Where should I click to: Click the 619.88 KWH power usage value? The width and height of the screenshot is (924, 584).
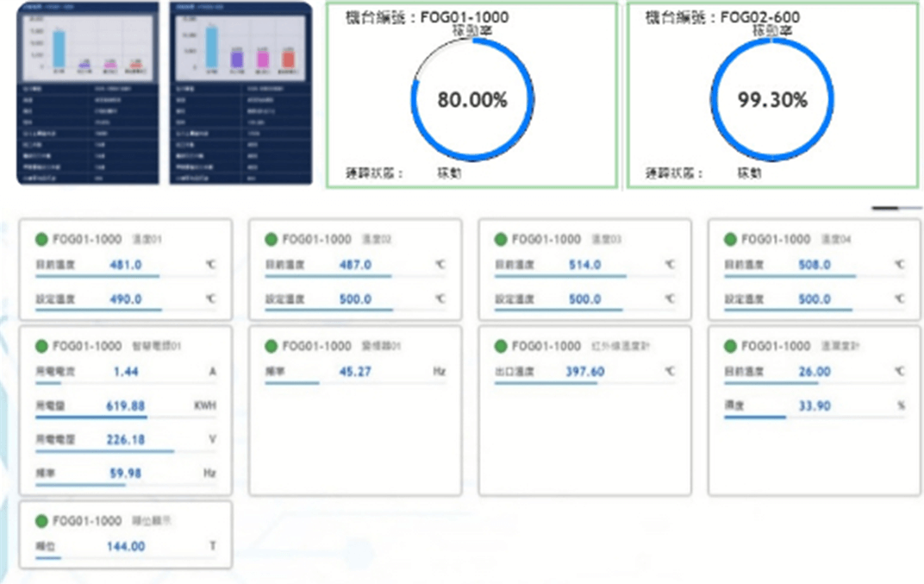tap(126, 405)
